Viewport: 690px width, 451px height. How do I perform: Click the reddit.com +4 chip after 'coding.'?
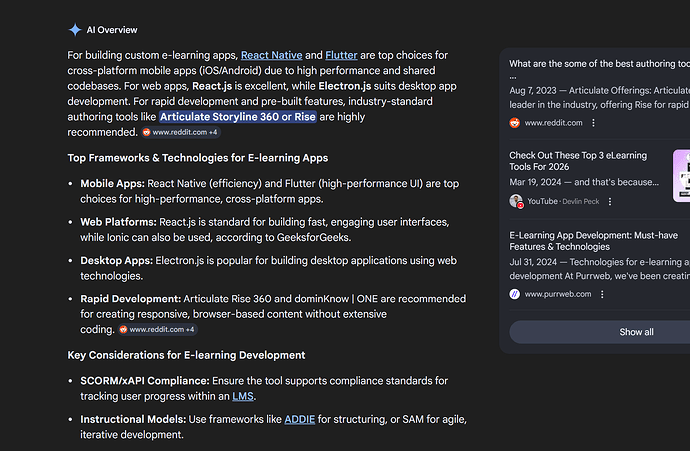(157, 329)
